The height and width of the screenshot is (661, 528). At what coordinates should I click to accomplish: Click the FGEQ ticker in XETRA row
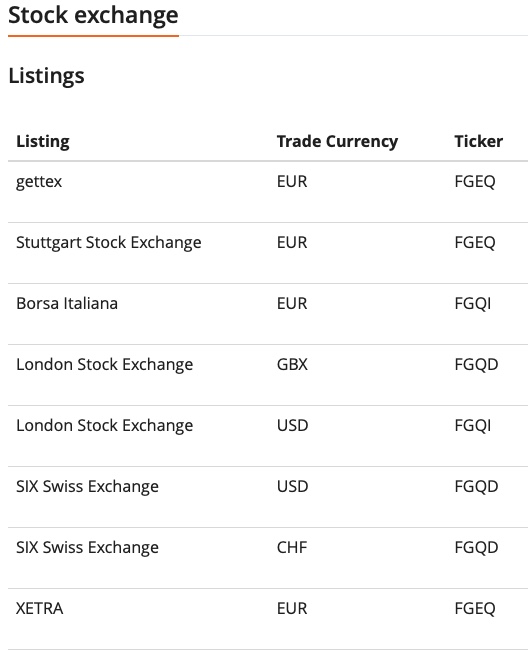tap(474, 609)
